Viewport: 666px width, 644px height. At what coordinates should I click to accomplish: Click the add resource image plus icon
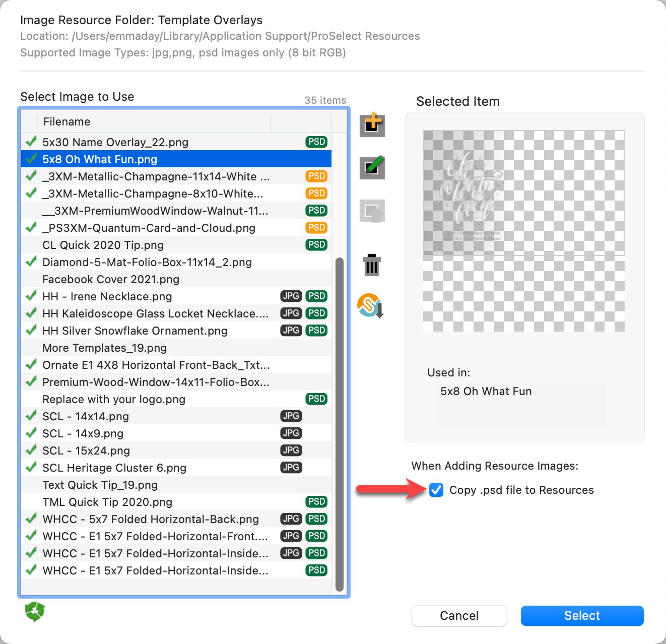coord(372,124)
